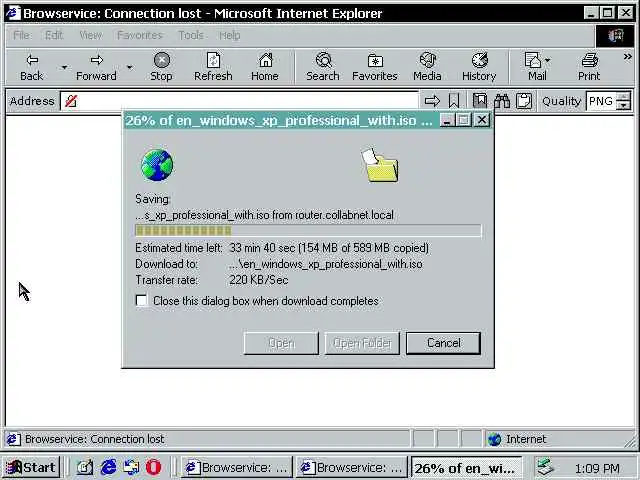Click the Windows logo throbber icon
Image resolution: width=640 pixels, height=480 pixels.
pos(616,36)
